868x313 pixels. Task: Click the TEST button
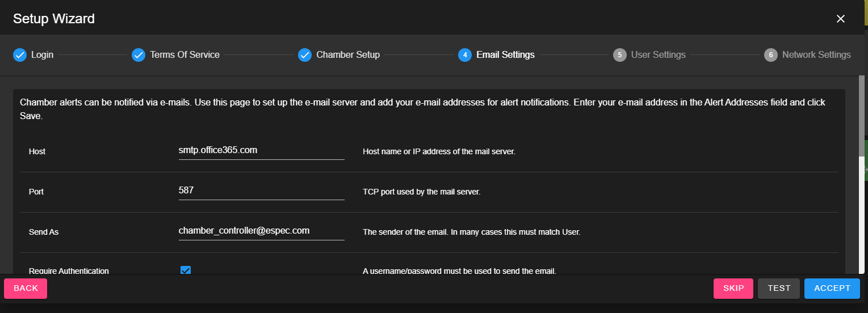click(779, 289)
